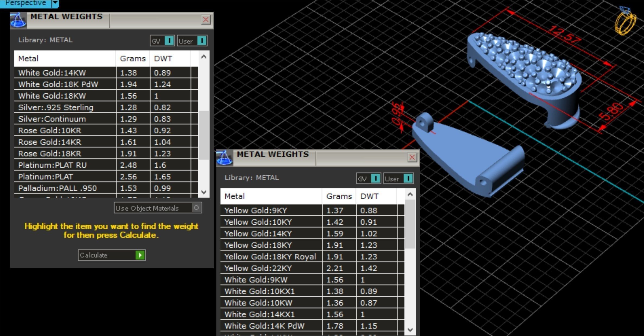
Task: Toggle GV switch in lower Metal Weights panel
Action: point(375,178)
